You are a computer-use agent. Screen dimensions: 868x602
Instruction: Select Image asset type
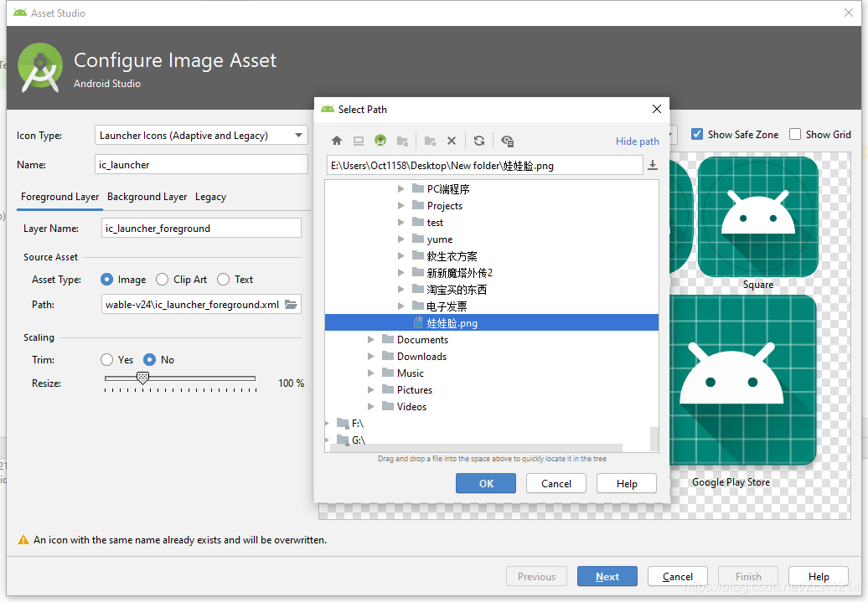(107, 280)
